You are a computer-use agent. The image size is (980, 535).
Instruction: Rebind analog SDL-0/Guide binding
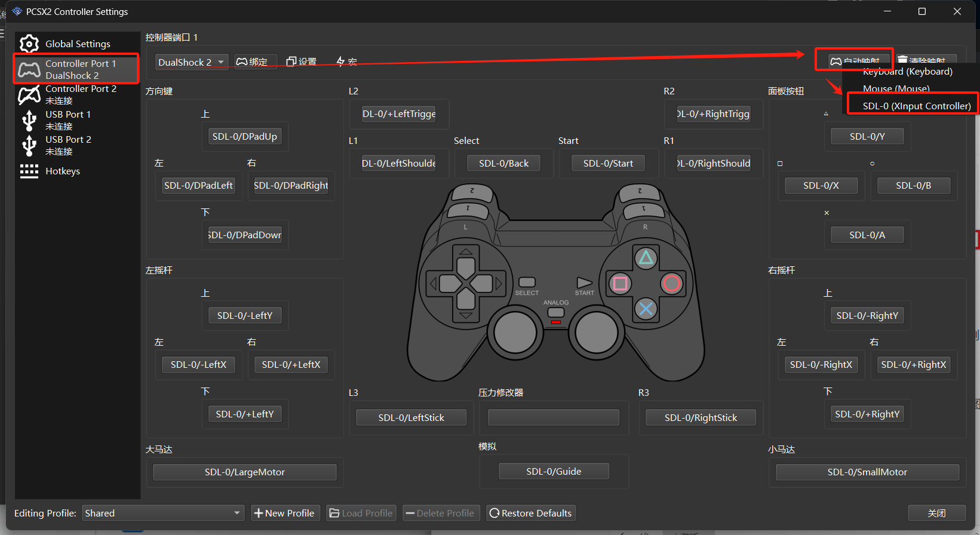pyautogui.click(x=554, y=471)
